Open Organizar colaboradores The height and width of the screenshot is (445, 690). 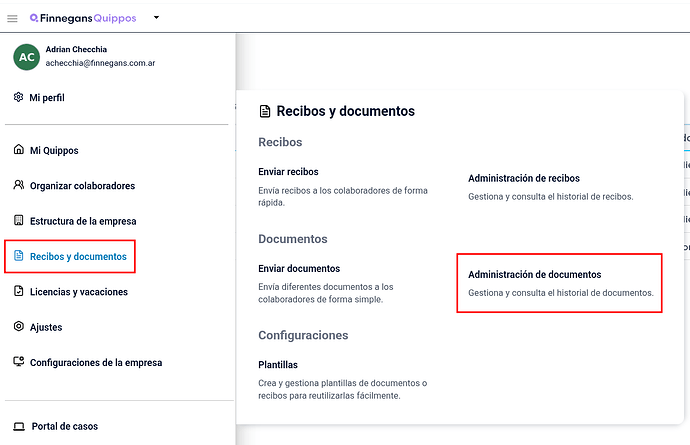click(x=82, y=186)
